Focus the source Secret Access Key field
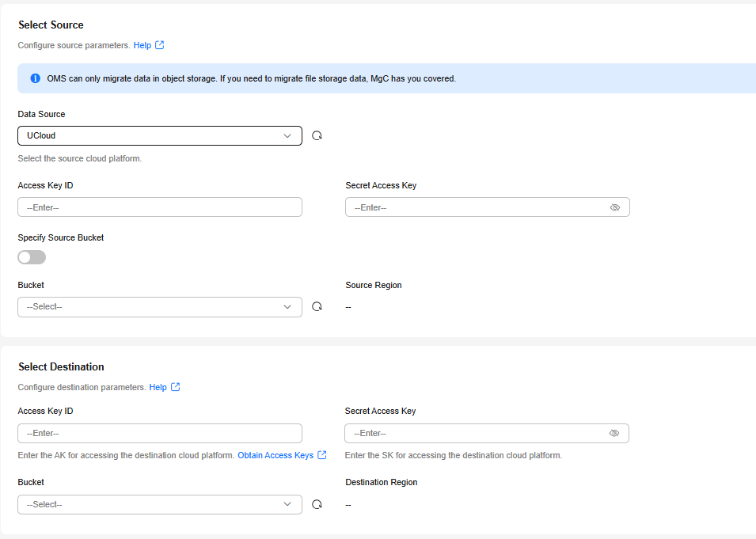The image size is (756, 539). (x=488, y=207)
